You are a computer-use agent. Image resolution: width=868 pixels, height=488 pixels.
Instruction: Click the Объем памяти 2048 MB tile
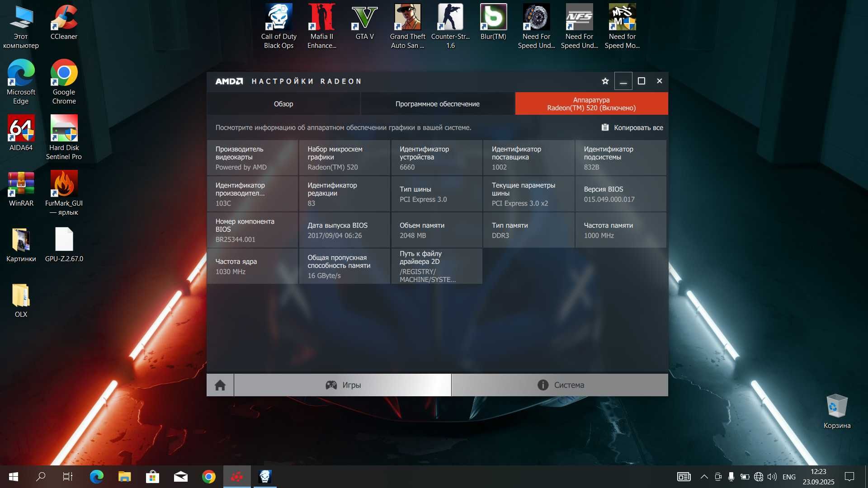[x=437, y=230]
